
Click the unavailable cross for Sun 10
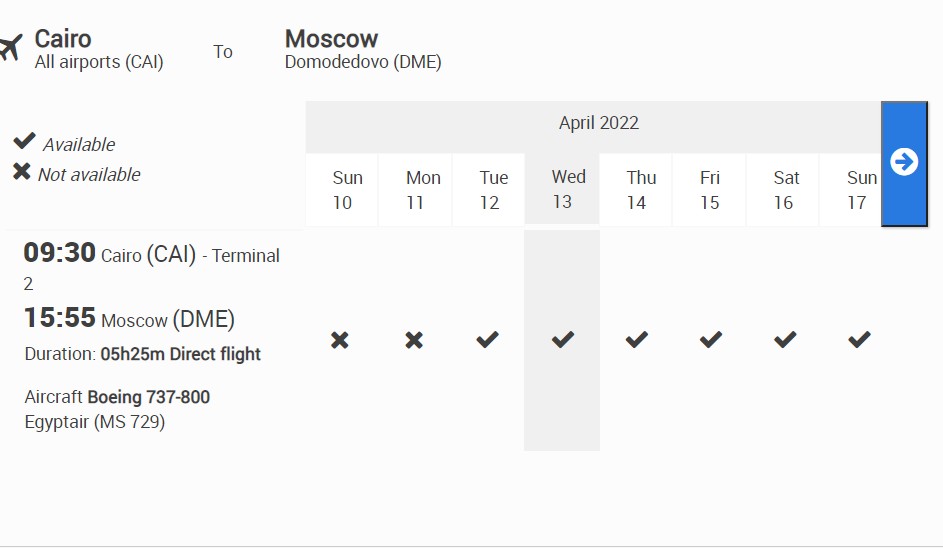pyautogui.click(x=340, y=341)
